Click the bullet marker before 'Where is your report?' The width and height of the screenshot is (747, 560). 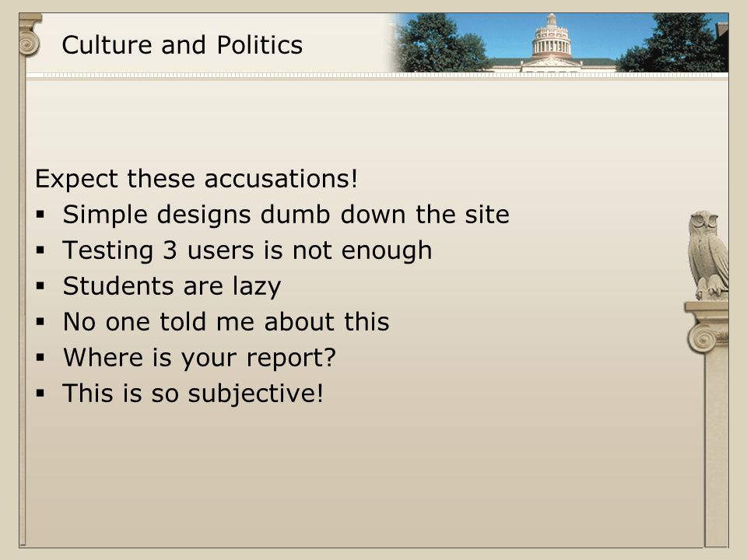(x=40, y=358)
